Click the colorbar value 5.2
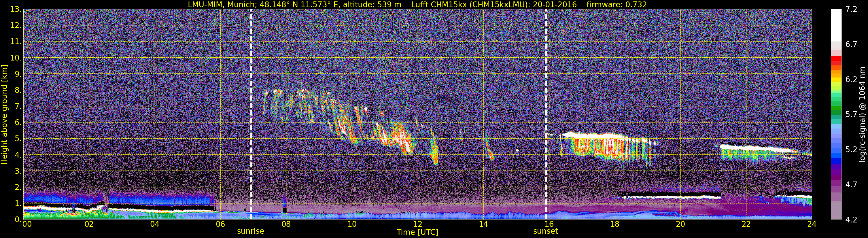 851,150
